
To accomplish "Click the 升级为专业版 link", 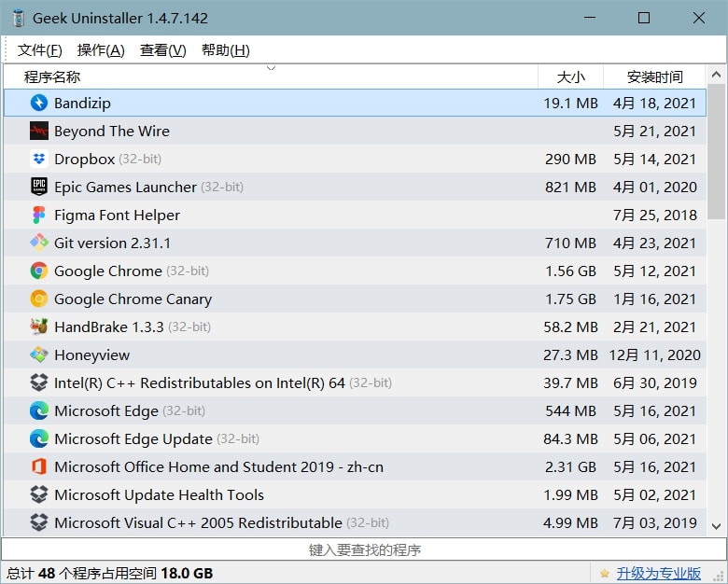I will click(658, 574).
